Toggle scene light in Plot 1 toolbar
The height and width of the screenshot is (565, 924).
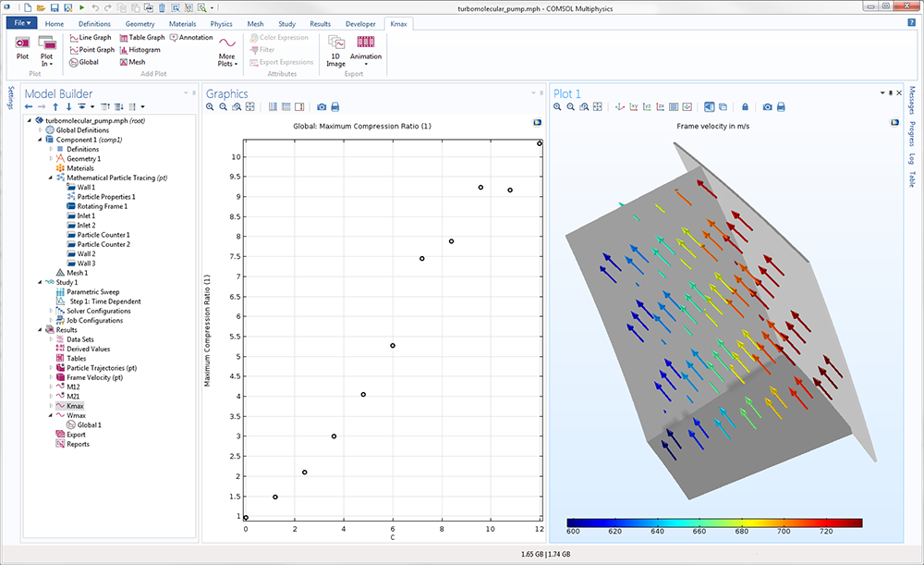coord(709,107)
